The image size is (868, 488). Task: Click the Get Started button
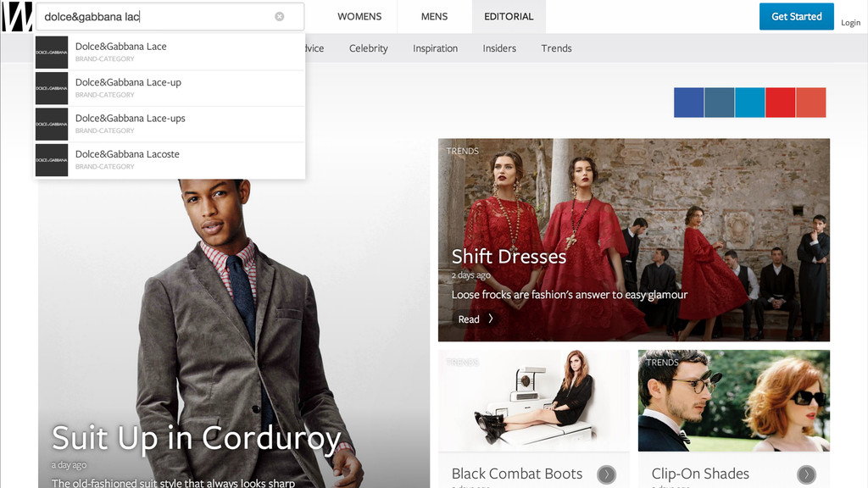796,17
